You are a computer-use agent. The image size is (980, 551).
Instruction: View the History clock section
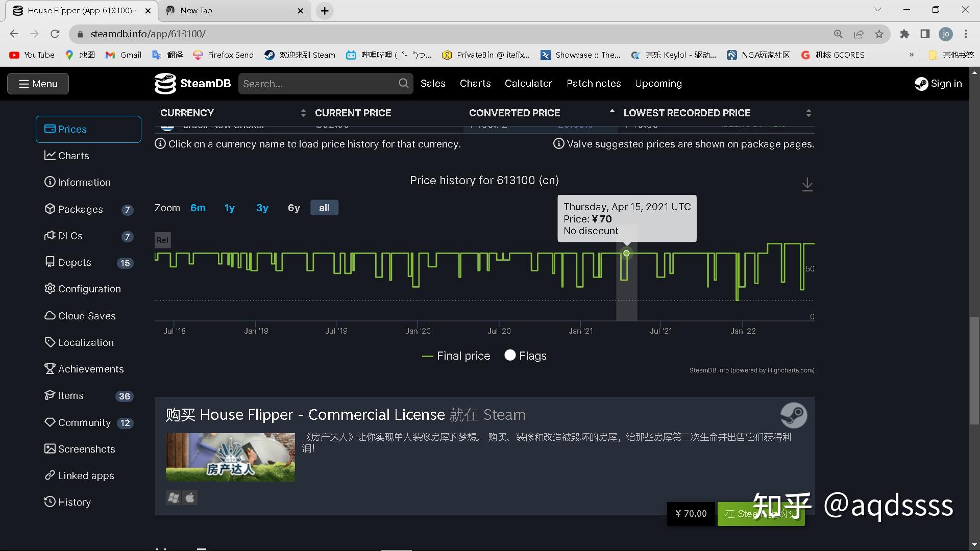(x=73, y=502)
